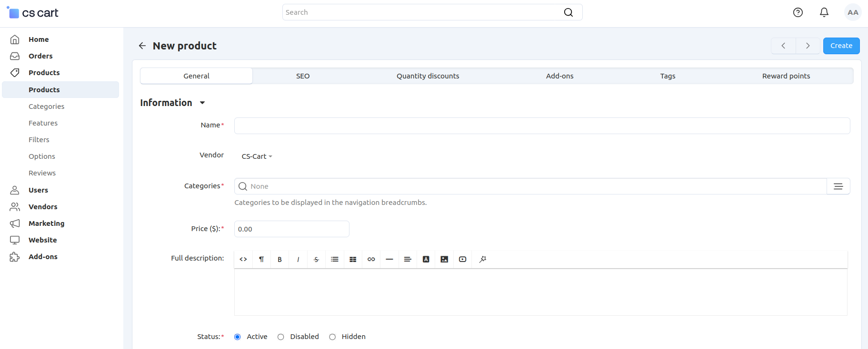
Task: Open text alignment options in editor
Action: click(408, 259)
